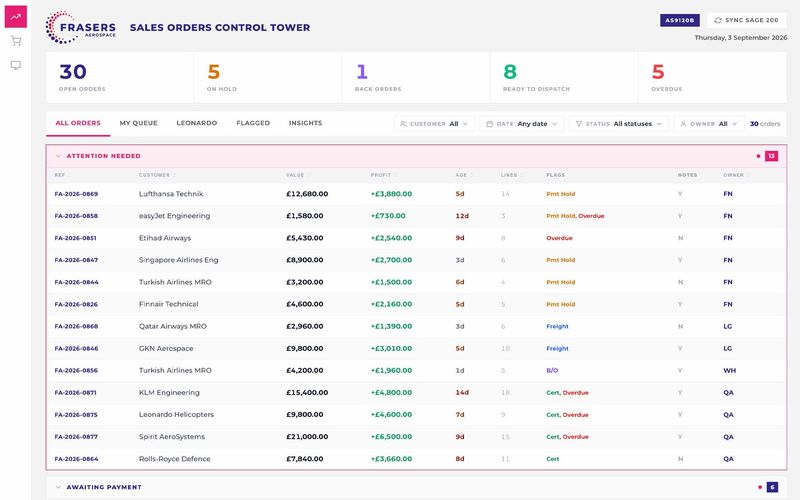Image resolution: width=800 pixels, height=500 pixels.
Task: Open order FA-2026-0856
Action: pos(76,370)
